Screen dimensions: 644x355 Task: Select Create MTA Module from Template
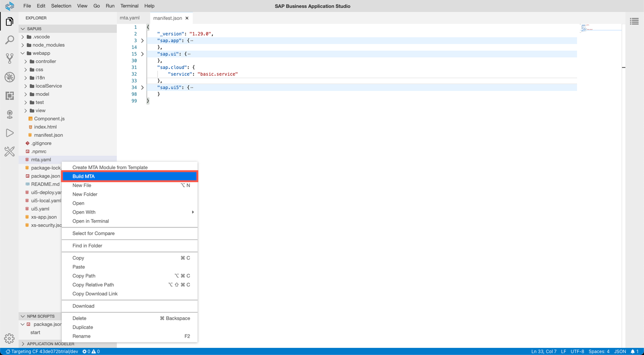click(130, 167)
